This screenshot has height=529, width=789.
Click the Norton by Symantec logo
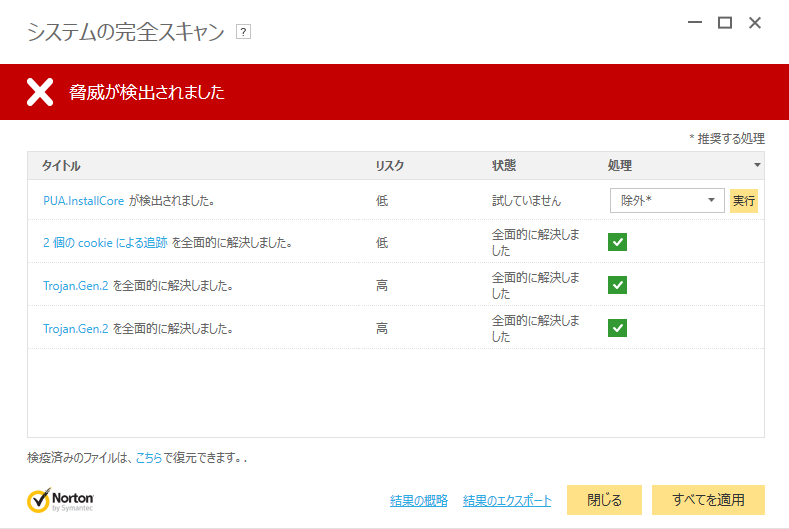60,500
